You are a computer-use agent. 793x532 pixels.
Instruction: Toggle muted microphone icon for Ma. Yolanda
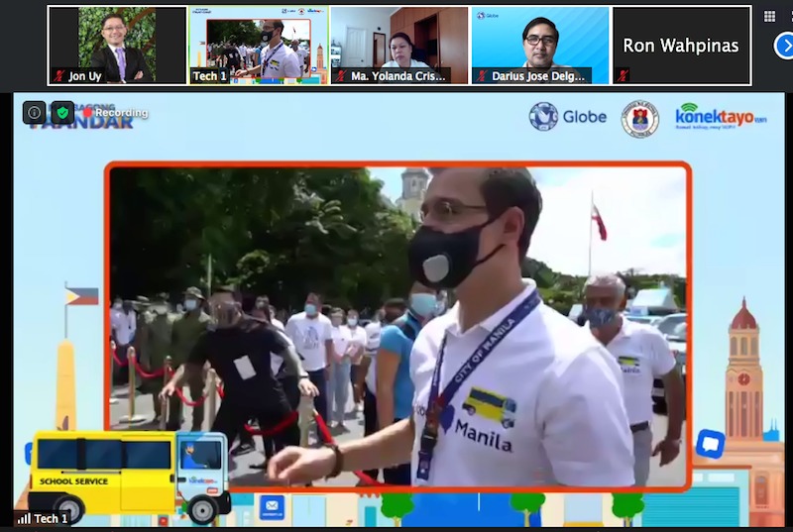(x=339, y=76)
